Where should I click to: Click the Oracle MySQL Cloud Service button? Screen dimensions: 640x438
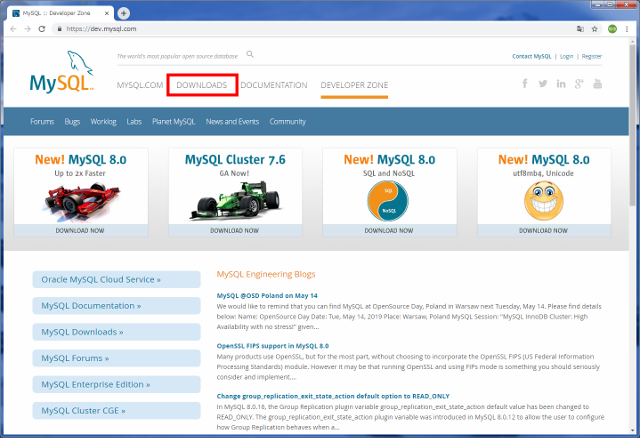(x=116, y=280)
